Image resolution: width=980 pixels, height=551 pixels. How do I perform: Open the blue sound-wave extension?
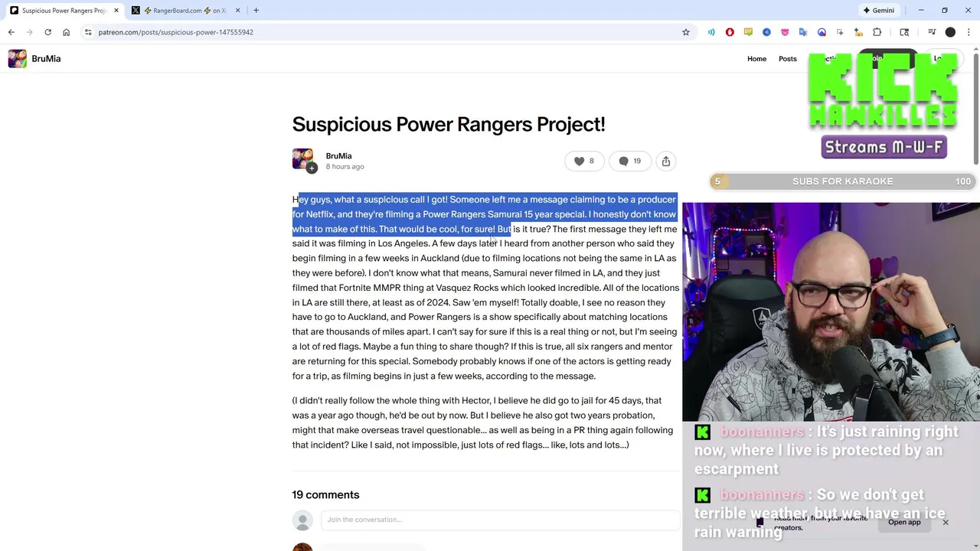pyautogui.click(x=711, y=32)
